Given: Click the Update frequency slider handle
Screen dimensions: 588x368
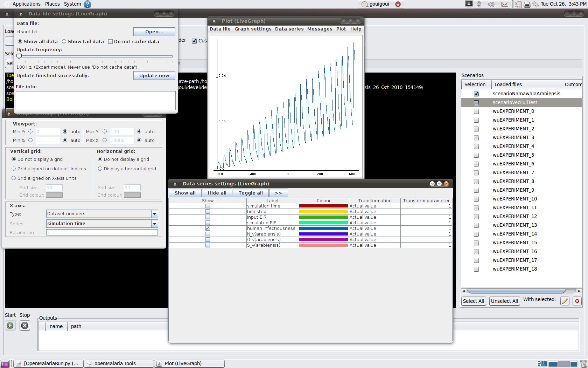Looking at the screenshot, I should pos(19,56).
